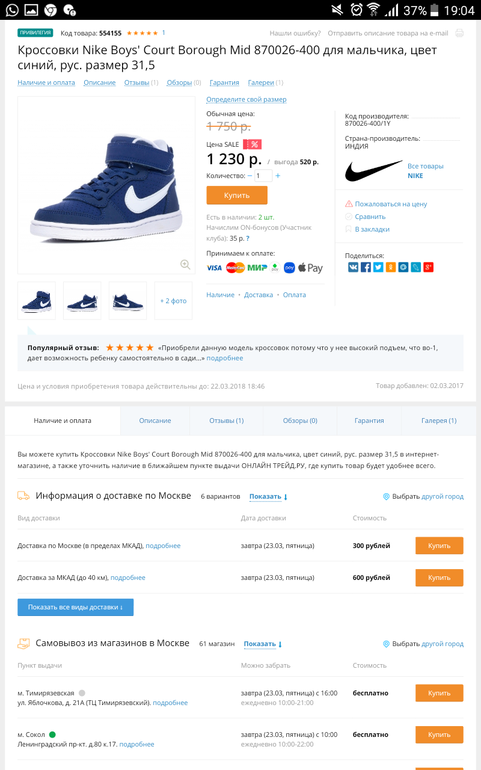
Task: Click the orange 'Купить' button under price
Action: [237, 195]
